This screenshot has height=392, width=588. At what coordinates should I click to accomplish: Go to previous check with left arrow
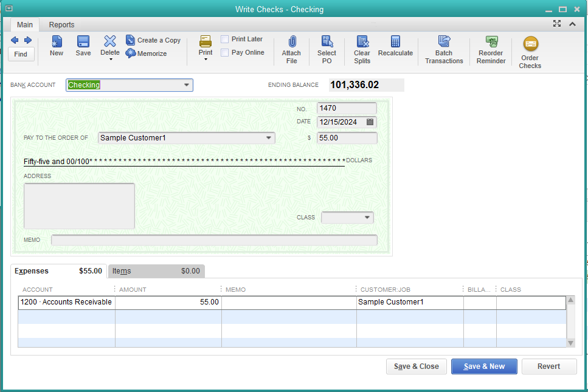(x=15, y=40)
